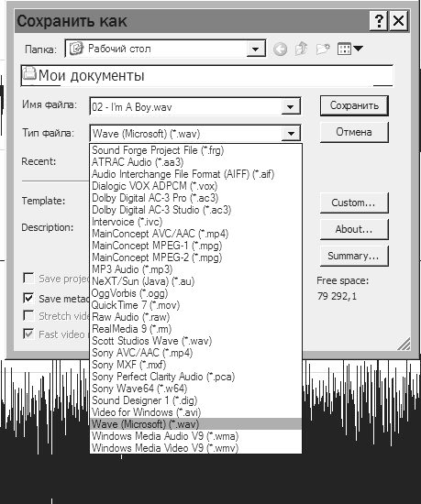The height and width of the screenshot is (504, 421).
Task: Choose Scott Studios Wave (*.wav)
Action: coord(195,341)
